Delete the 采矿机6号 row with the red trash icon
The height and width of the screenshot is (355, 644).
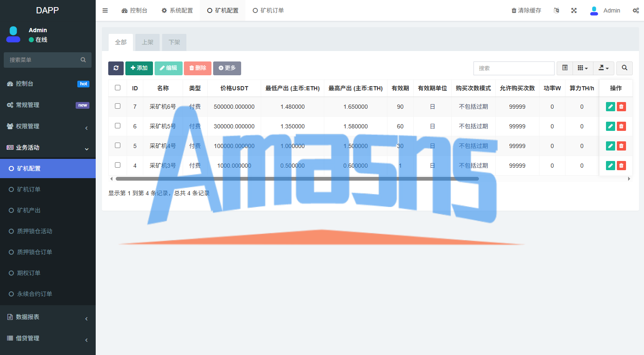coord(621,107)
